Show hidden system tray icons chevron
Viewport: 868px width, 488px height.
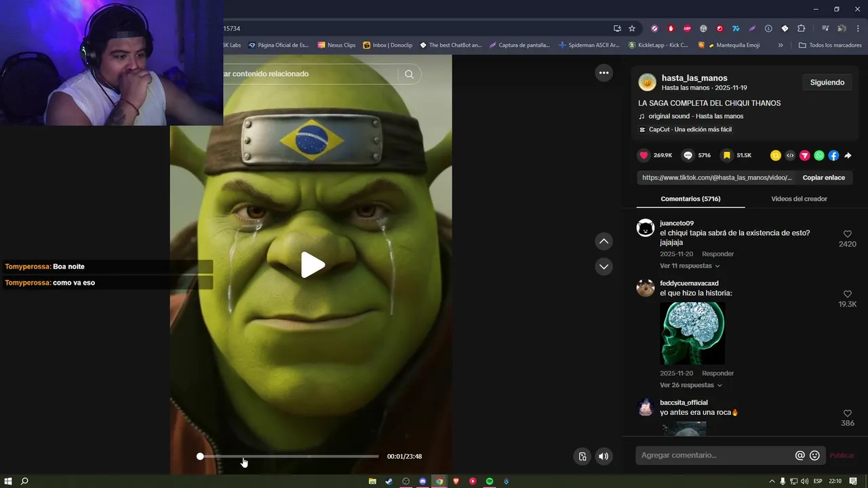pyautogui.click(x=772, y=481)
